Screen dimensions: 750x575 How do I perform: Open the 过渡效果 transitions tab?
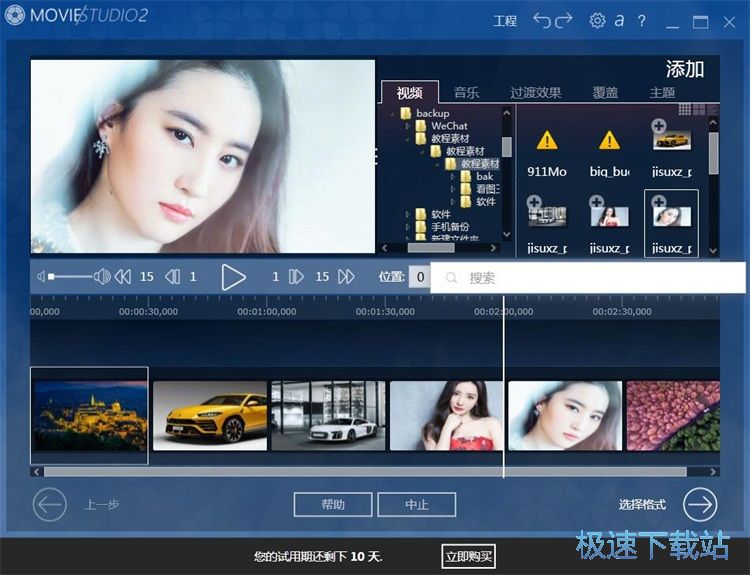(535, 92)
